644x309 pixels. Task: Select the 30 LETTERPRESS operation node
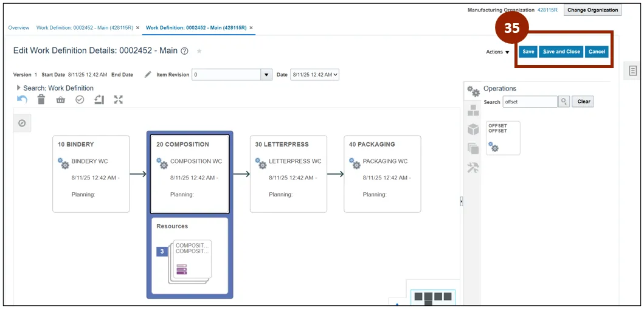[x=288, y=173]
